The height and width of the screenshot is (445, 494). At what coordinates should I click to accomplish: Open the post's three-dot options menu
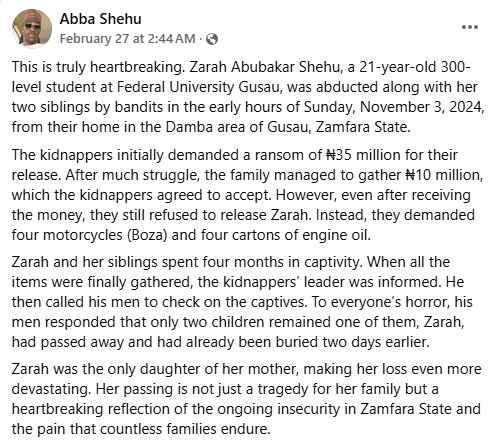[x=470, y=27]
